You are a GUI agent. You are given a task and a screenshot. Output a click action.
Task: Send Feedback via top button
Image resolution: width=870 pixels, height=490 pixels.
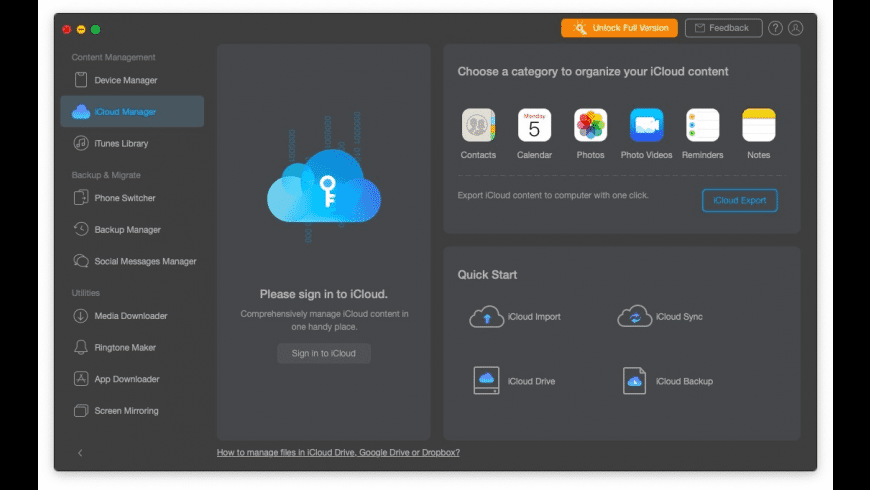[x=723, y=28]
